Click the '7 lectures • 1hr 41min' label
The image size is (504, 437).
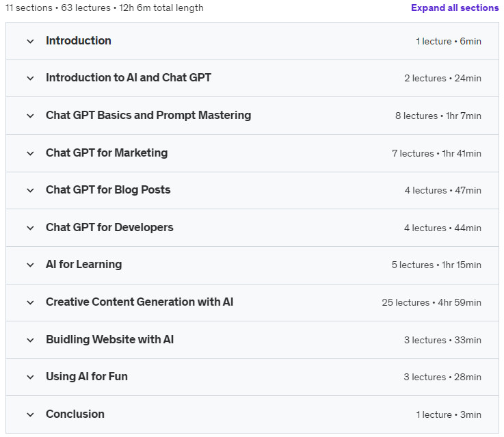point(436,154)
